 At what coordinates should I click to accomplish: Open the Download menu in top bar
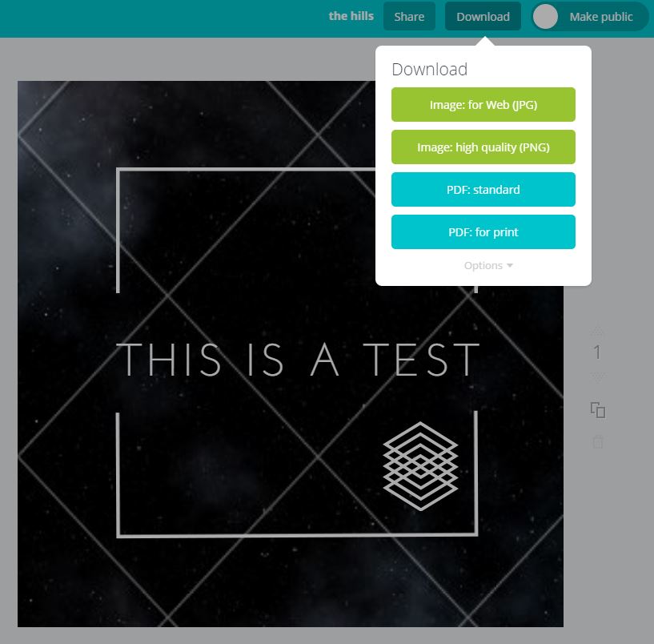click(483, 17)
